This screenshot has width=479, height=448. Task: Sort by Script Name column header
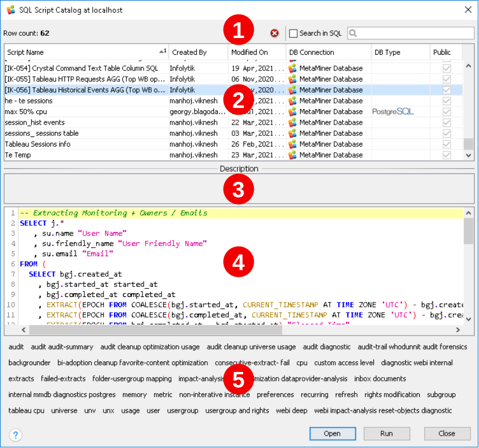click(x=87, y=52)
